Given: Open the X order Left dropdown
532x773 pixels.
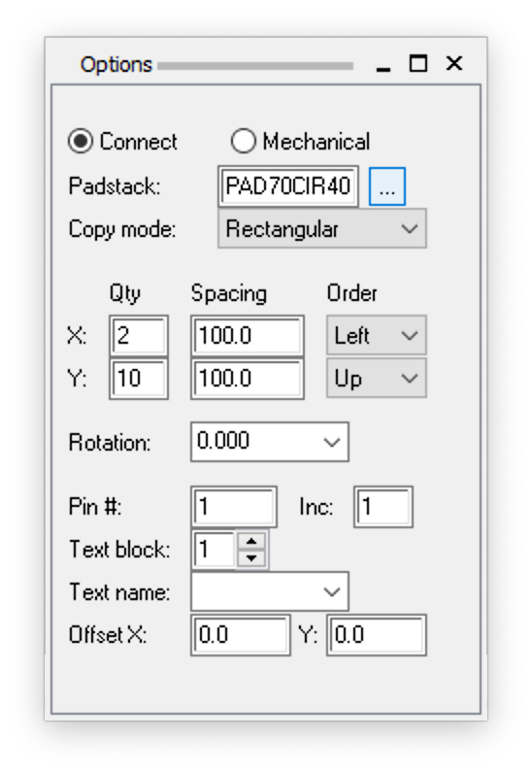Looking at the screenshot, I should [x=377, y=336].
